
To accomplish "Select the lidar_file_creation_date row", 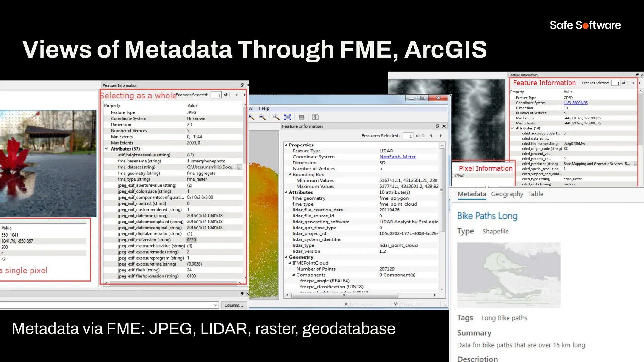I will (362, 210).
